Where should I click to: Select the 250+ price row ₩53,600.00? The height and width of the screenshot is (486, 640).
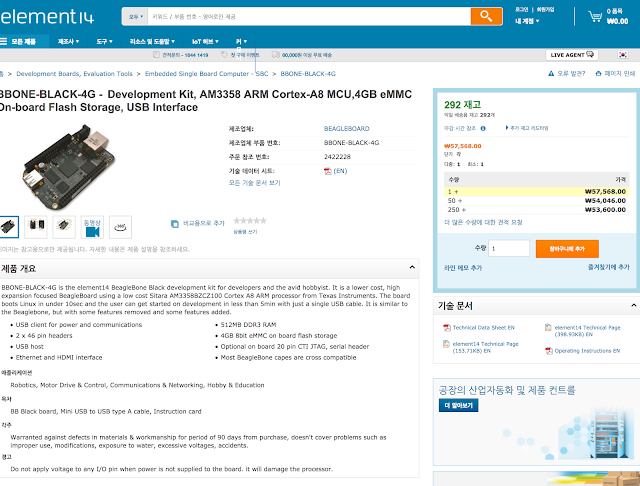[x=536, y=210]
